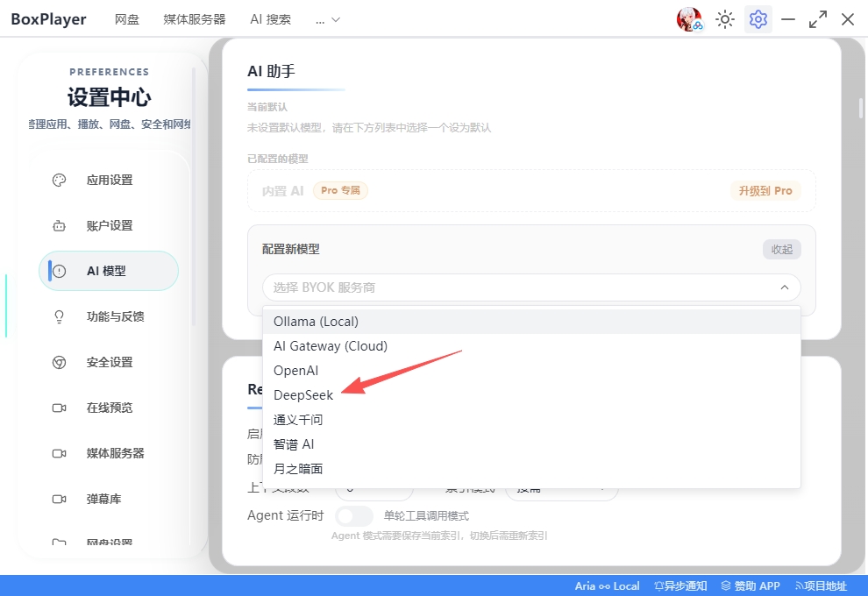Toggle the Agent 运行时 switch
The image size is (868, 596).
pyautogui.click(x=353, y=516)
